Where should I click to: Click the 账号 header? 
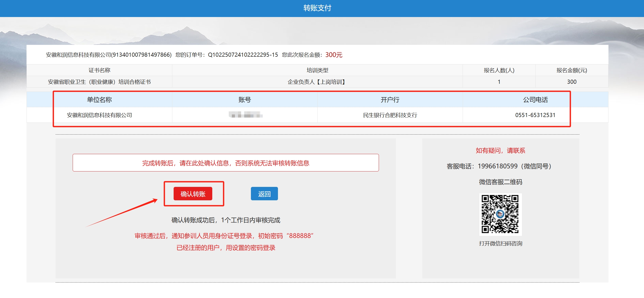coord(245,100)
